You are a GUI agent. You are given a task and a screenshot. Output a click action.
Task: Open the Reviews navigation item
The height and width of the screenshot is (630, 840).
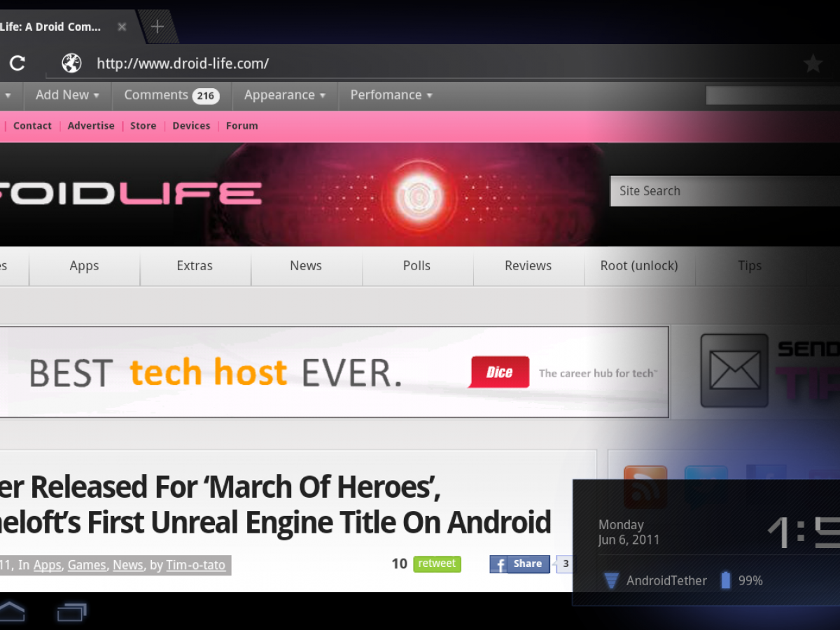pos(528,266)
